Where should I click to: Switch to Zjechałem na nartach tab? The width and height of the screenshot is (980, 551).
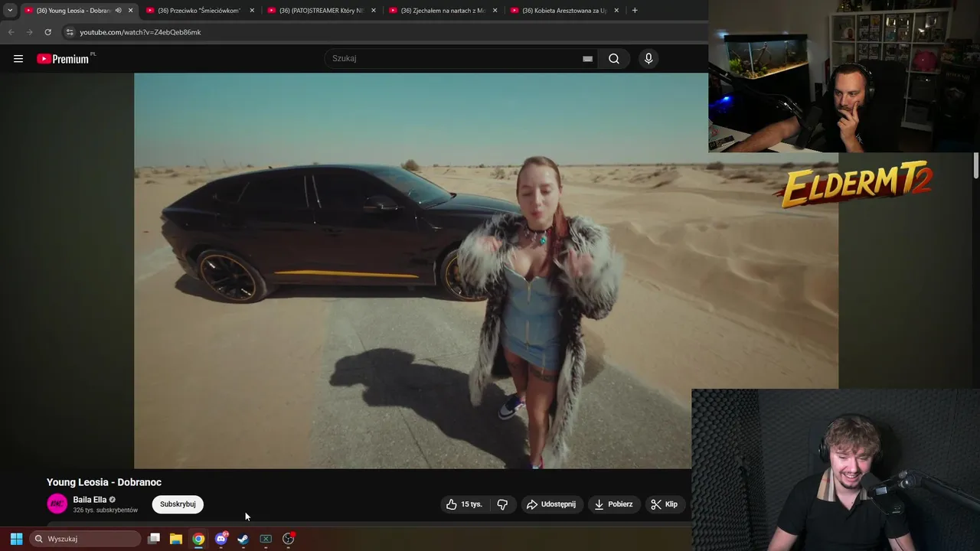click(443, 11)
